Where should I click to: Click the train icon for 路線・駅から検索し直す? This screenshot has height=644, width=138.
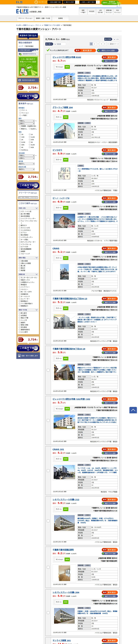(x=20, y=355)
